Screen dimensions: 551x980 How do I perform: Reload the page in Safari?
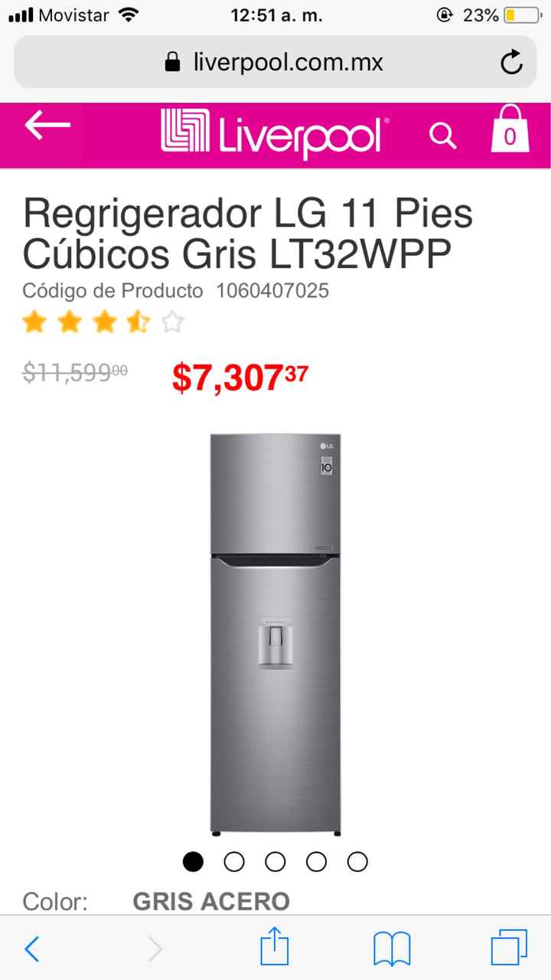(x=511, y=62)
